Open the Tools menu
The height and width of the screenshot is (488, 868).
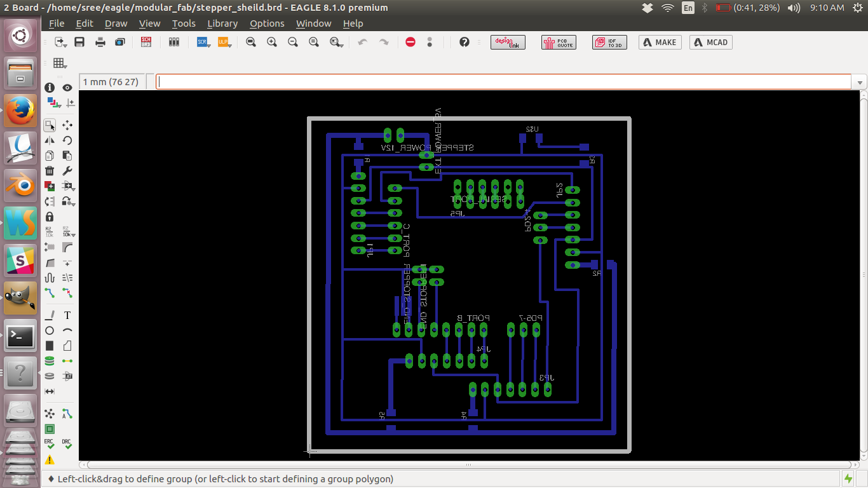tap(184, 24)
